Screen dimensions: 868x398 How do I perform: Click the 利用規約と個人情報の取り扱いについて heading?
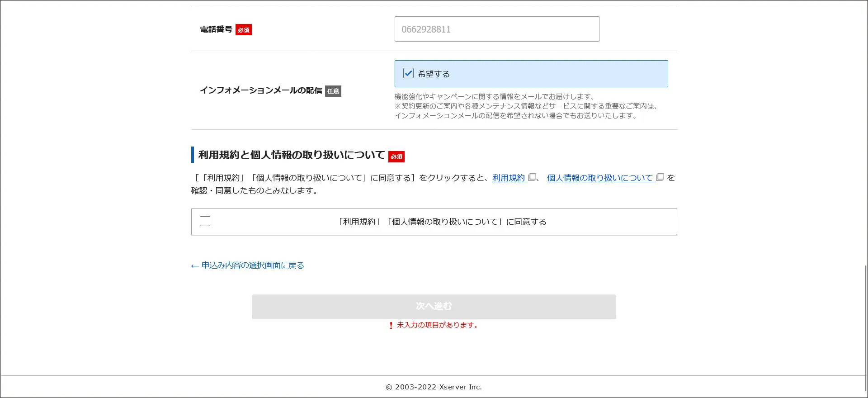pyautogui.click(x=292, y=155)
